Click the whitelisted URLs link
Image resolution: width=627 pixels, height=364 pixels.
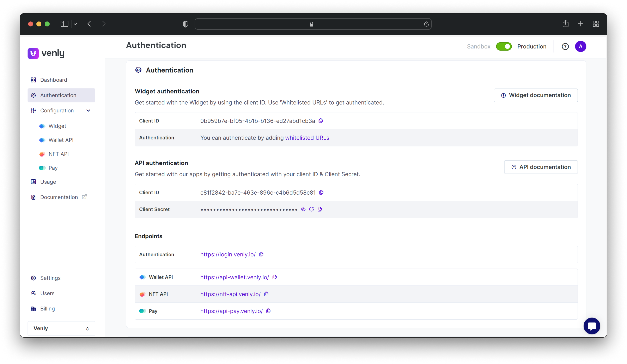[308, 137]
